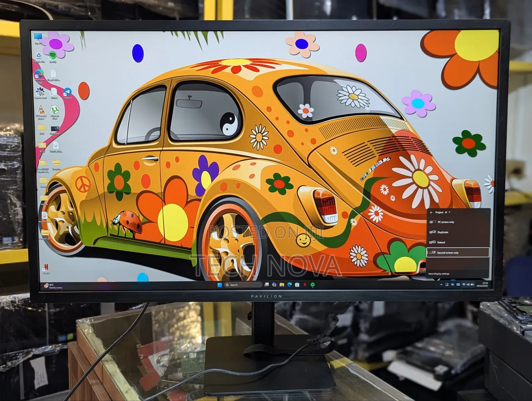The width and height of the screenshot is (532, 401).
Task: Select the BLUR folder on desktop
Action: [42, 147]
